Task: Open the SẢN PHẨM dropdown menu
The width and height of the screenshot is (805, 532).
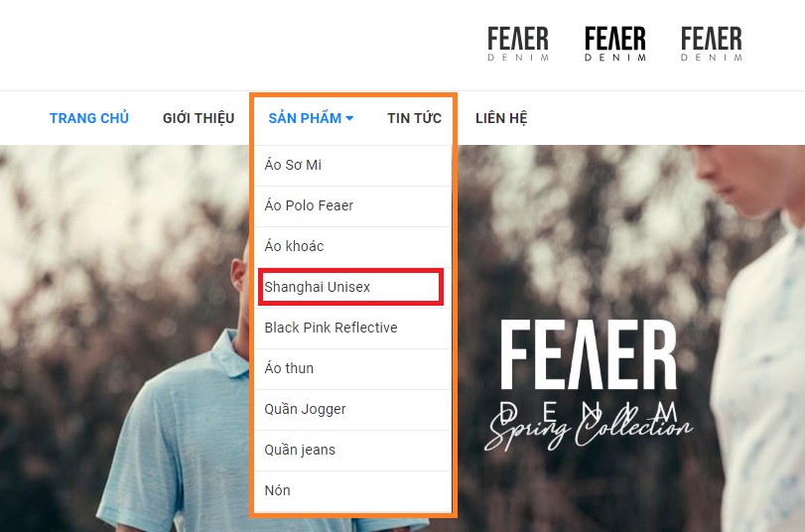Action: pyautogui.click(x=311, y=118)
